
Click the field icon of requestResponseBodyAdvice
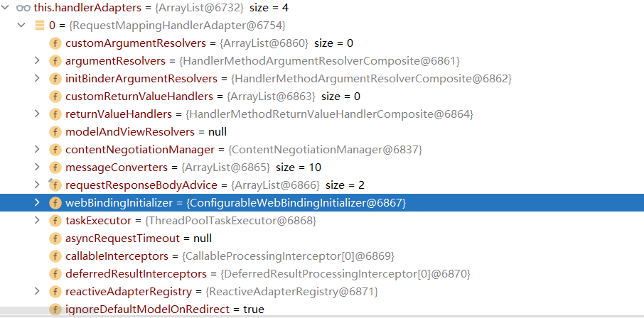(55, 185)
